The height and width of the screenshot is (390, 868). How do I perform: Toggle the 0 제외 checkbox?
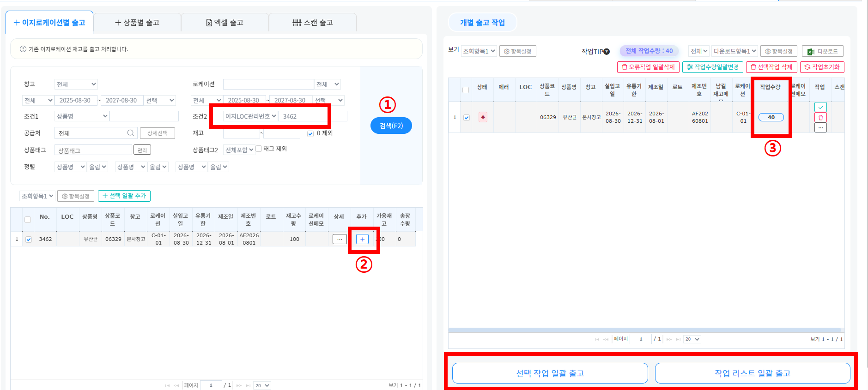pyautogui.click(x=310, y=133)
